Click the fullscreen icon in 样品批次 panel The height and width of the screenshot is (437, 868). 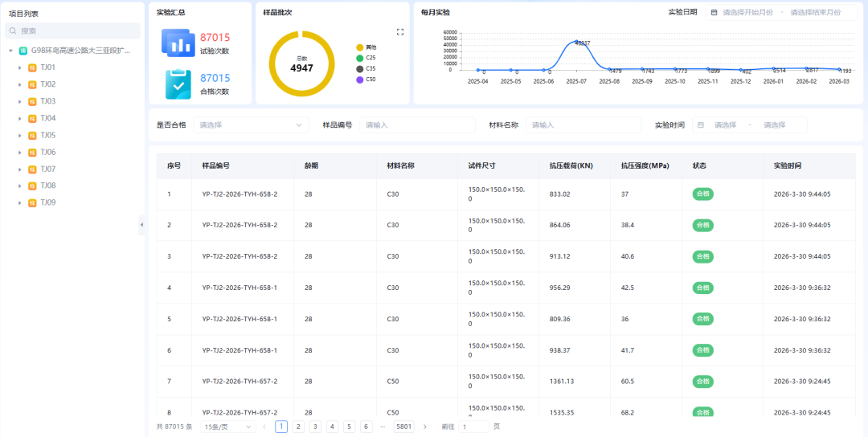point(400,32)
